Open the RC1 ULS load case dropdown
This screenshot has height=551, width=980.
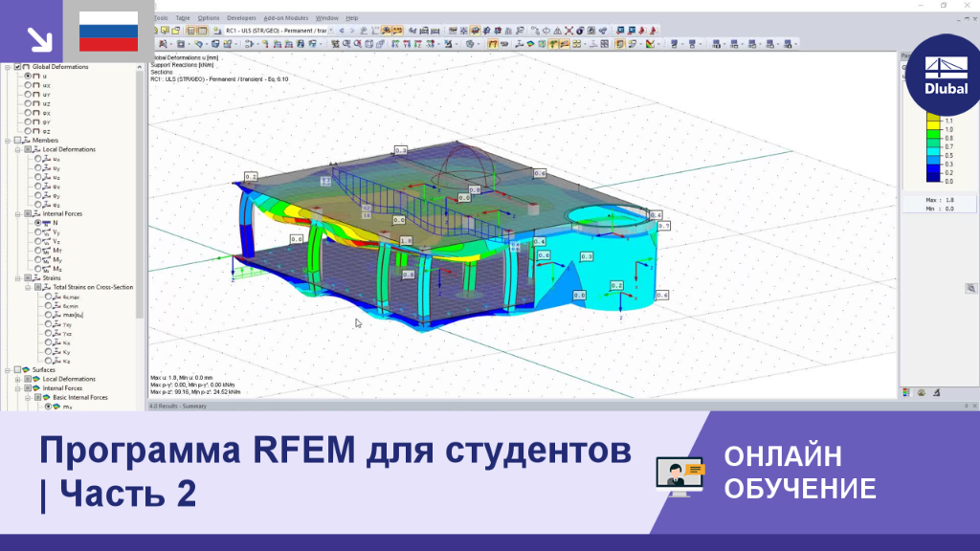276,31
